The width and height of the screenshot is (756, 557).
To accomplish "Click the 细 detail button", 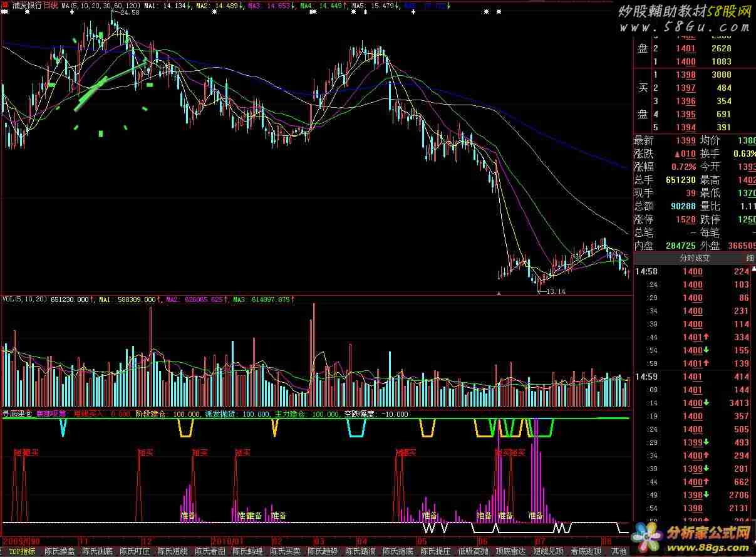I will click(750, 258).
